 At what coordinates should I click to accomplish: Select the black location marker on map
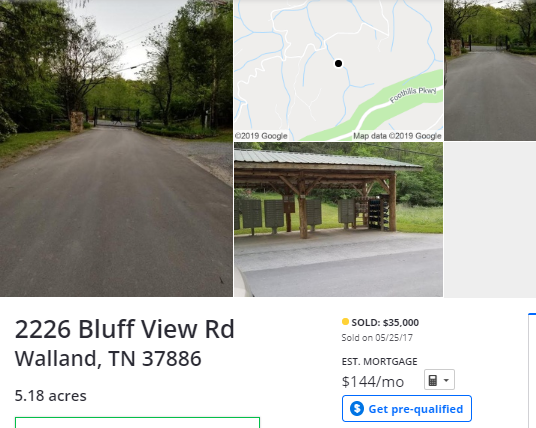338,63
